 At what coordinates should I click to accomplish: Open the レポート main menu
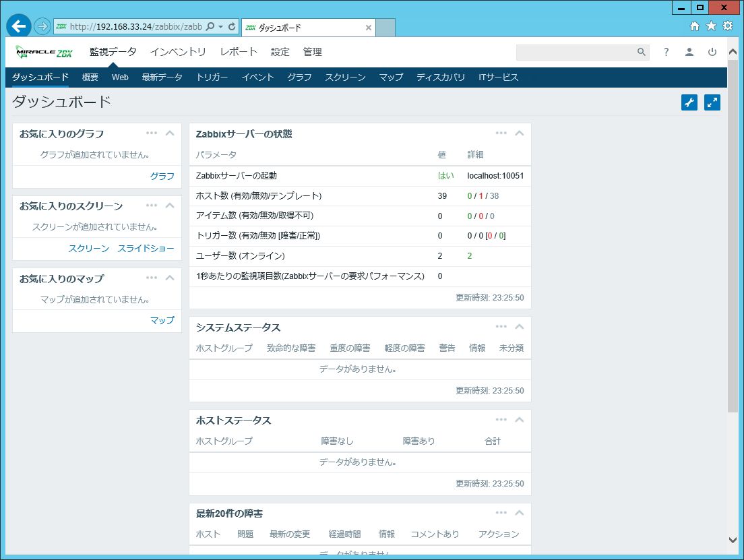pos(239,52)
